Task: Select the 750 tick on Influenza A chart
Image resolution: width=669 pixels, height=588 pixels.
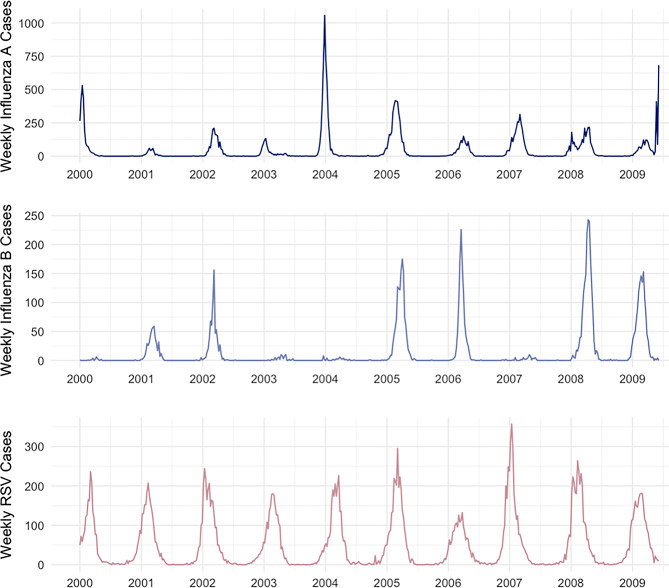Action: [x=35, y=57]
